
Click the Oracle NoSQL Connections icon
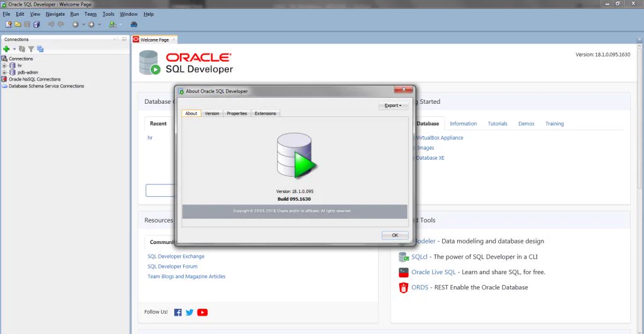pos(4,79)
